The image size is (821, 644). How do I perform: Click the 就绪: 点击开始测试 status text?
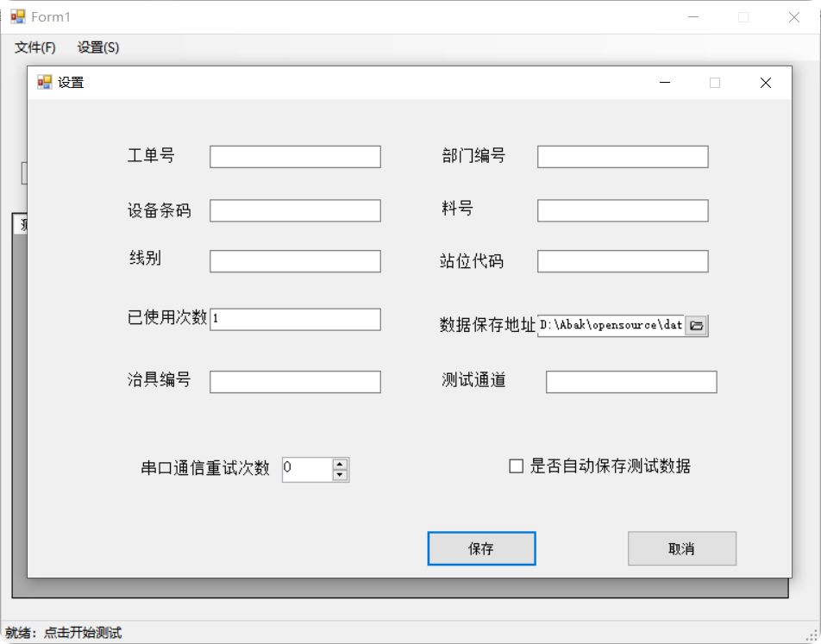tap(63, 633)
